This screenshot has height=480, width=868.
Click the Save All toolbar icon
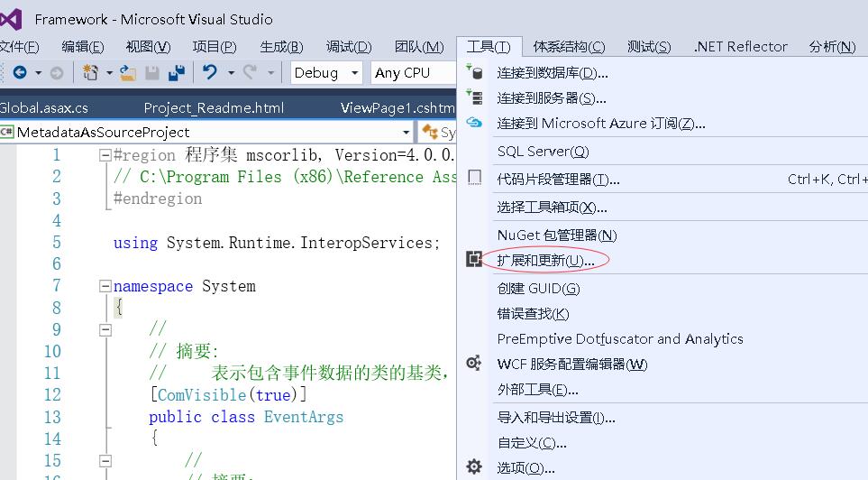(x=177, y=72)
